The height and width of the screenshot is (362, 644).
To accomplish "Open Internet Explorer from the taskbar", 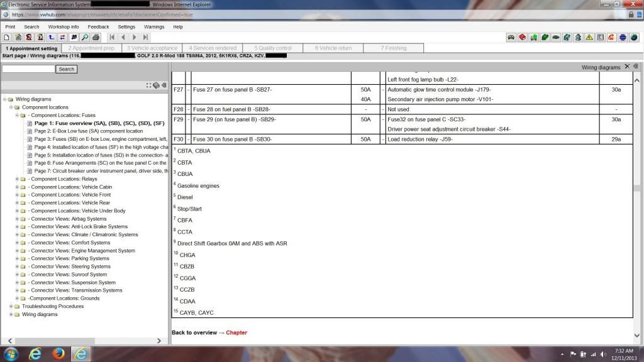I will pos(35,353).
